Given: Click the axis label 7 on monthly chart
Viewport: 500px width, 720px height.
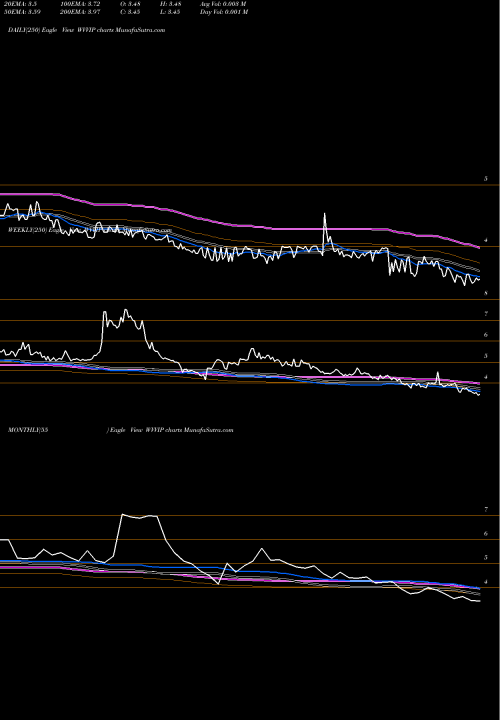Looking at the screenshot, I should click(x=486, y=509).
